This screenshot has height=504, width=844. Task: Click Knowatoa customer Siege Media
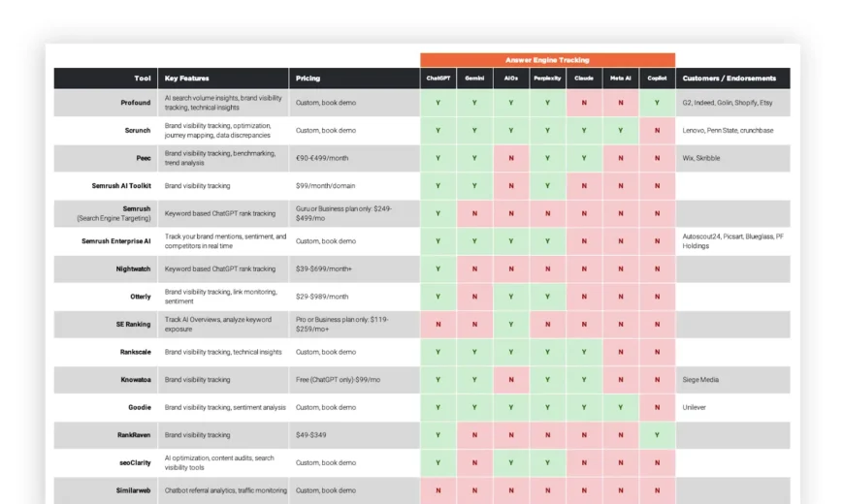click(700, 380)
